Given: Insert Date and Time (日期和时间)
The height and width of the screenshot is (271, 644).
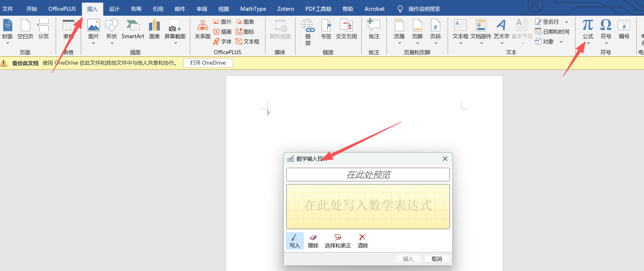Looking at the screenshot, I should pos(552,31).
